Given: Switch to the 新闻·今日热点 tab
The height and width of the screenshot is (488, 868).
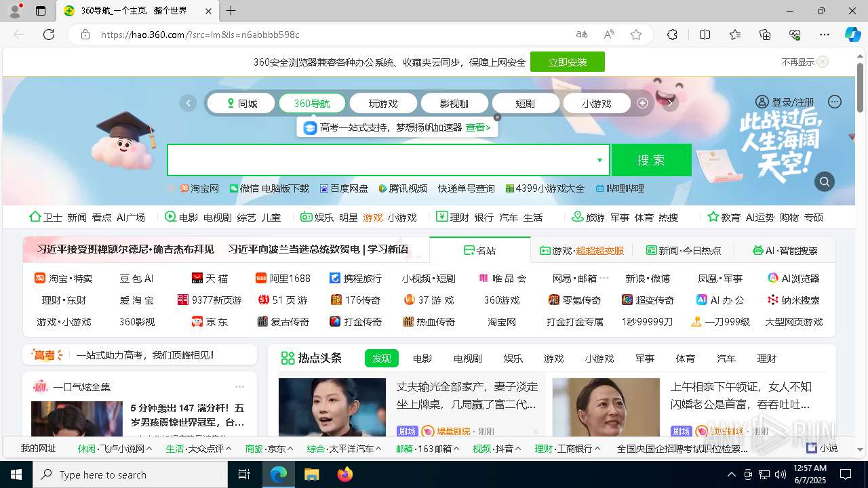Looking at the screenshot, I should (x=684, y=250).
